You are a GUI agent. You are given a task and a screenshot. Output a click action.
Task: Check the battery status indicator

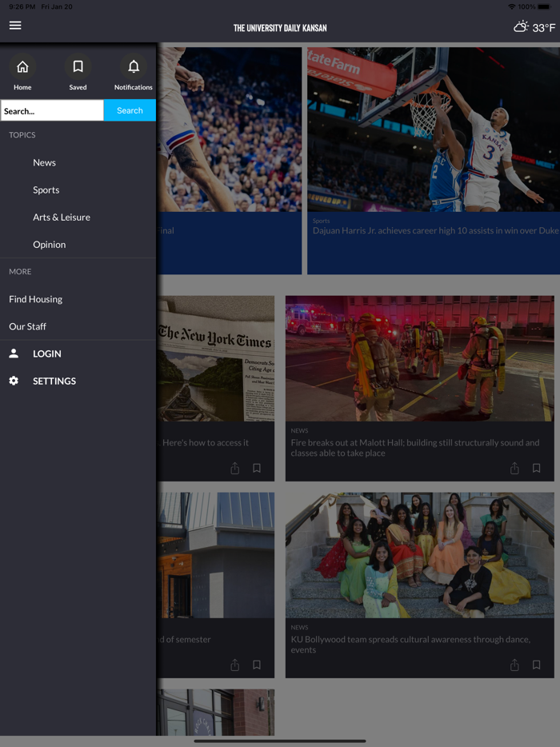pyautogui.click(x=544, y=6)
